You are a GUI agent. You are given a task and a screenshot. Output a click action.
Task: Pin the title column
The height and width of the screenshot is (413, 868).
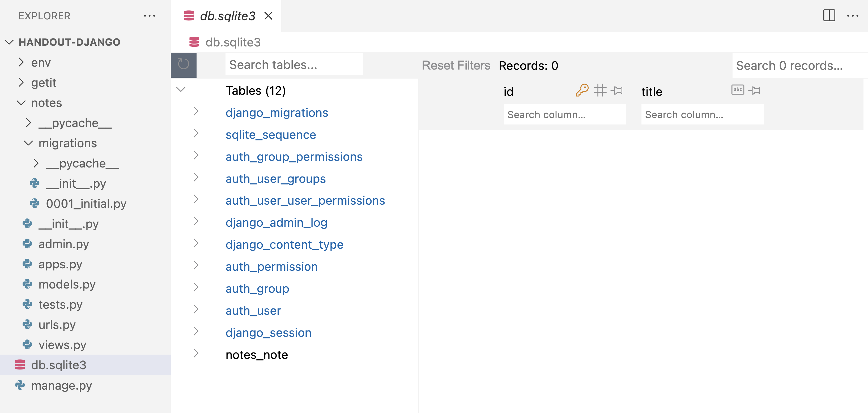coord(754,90)
